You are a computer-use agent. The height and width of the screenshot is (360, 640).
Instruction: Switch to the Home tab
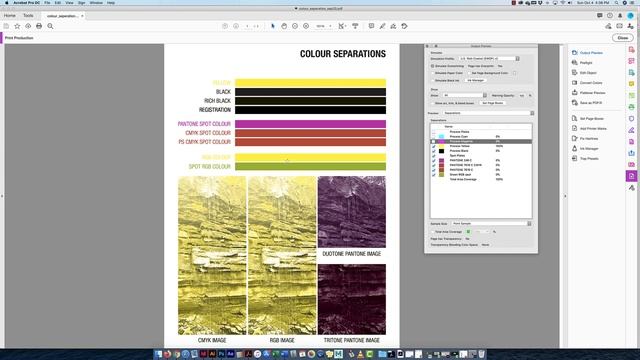(10, 16)
